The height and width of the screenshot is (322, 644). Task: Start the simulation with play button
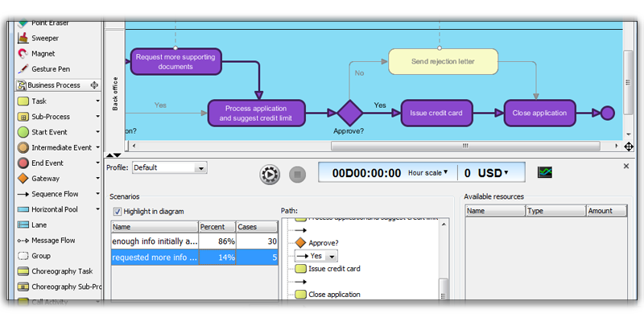coord(270,174)
